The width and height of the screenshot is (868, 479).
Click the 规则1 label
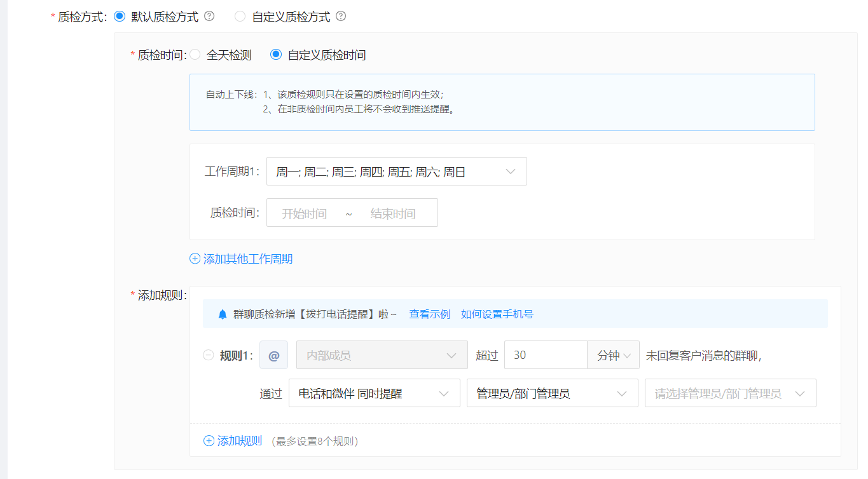pyautogui.click(x=235, y=356)
